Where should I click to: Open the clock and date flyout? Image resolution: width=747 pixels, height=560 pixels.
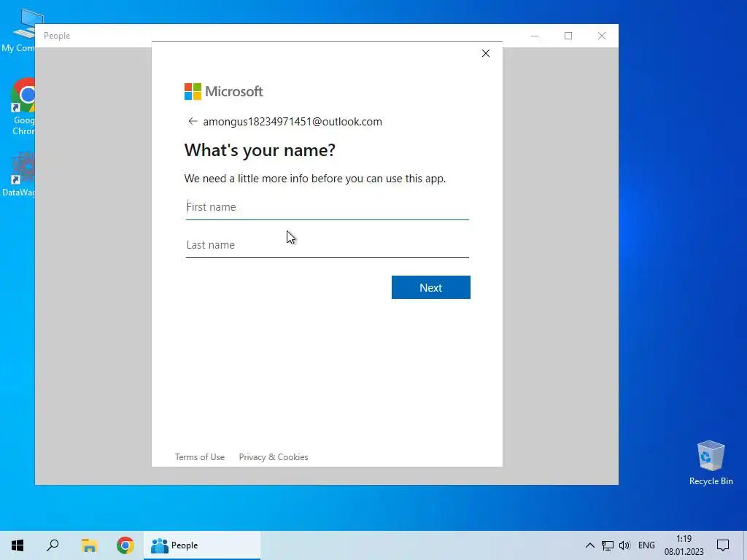[x=684, y=545]
